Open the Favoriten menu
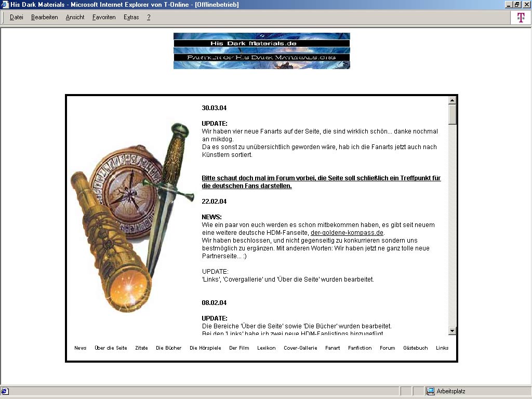532x399 pixels. pyautogui.click(x=104, y=17)
